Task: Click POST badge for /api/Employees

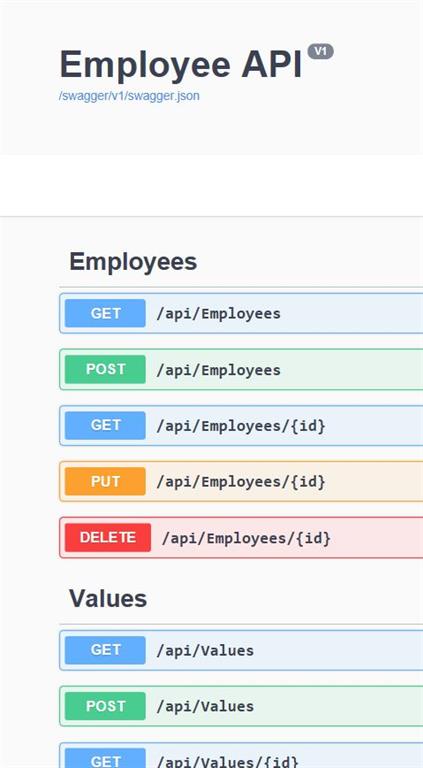Action: 105,369
